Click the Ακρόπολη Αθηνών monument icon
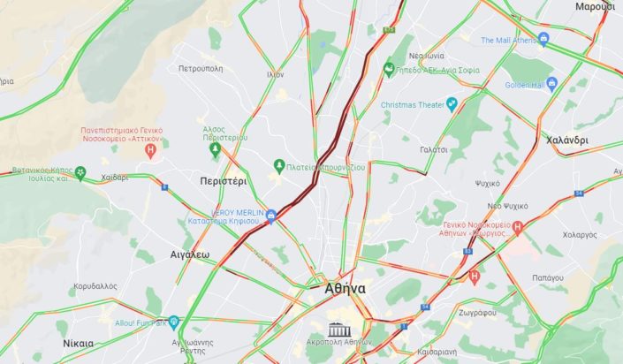The width and height of the screenshot is (623, 364). click(339, 330)
